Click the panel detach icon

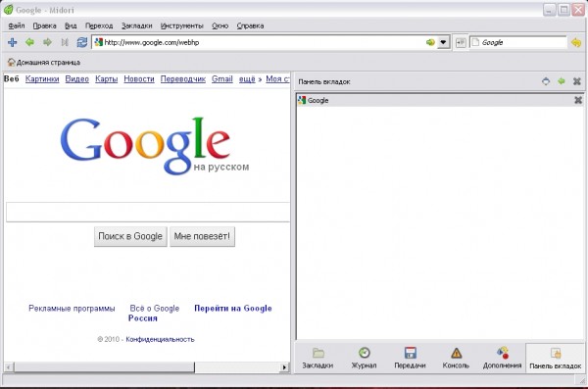coord(546,81)
